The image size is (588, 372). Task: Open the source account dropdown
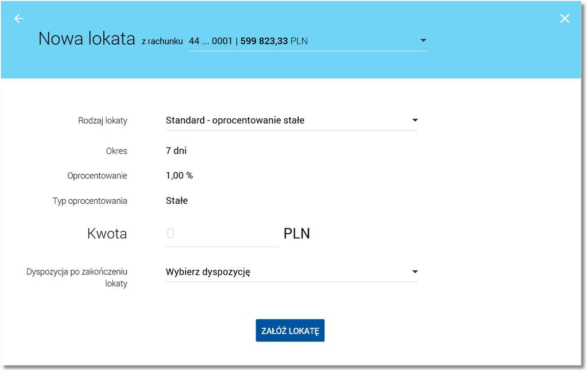click(x=308, y=41)
